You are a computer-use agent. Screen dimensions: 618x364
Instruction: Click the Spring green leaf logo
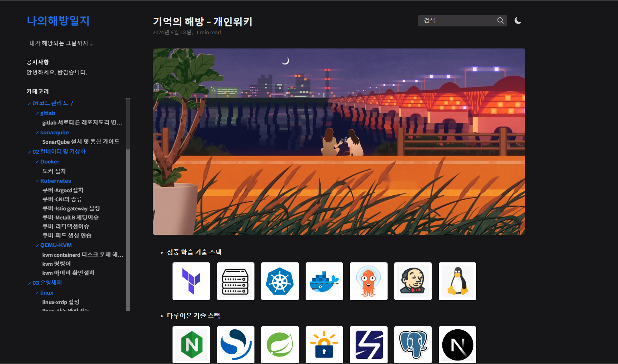click(280, 345)
